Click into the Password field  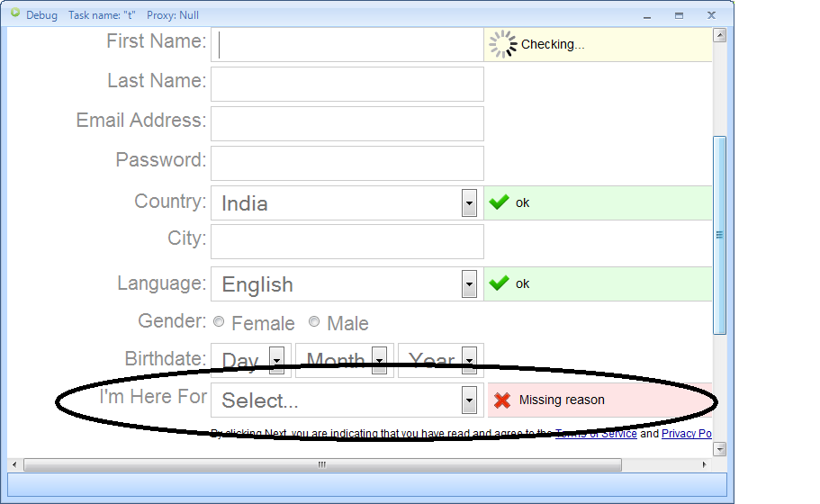(x=347, y=163)
